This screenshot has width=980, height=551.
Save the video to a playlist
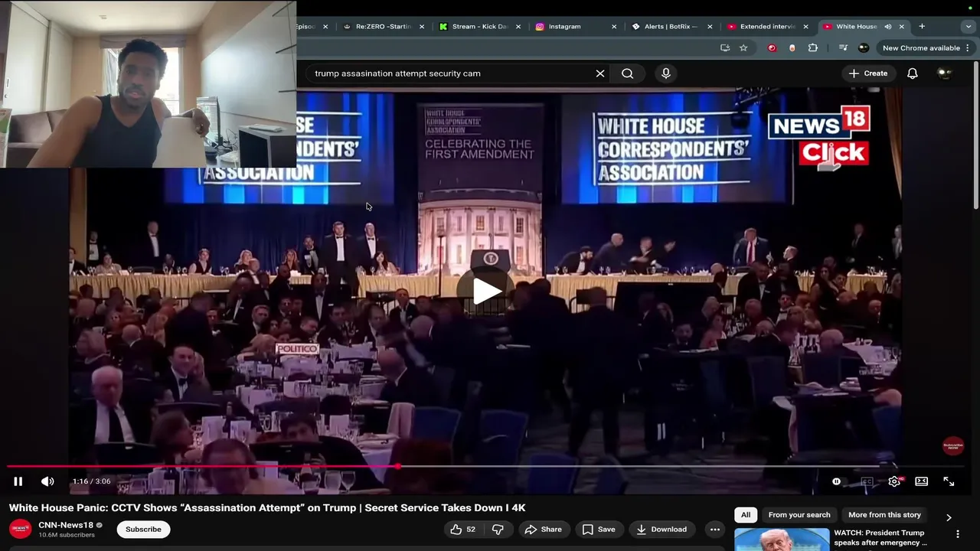[x=598, y=530]
